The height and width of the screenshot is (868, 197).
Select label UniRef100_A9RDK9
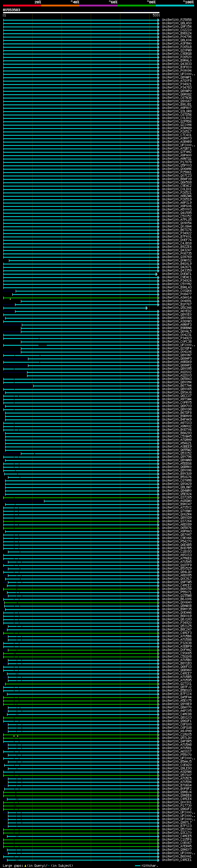point(176,362)
